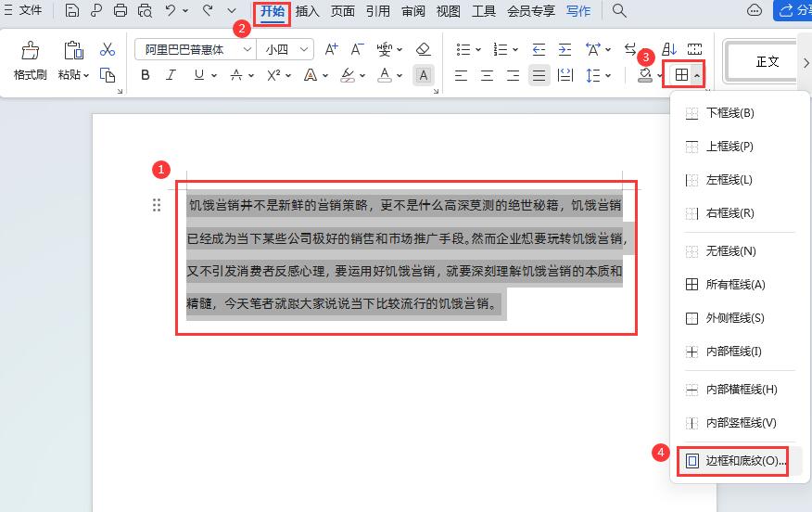This screenshot has width=812, height=512.
Task: Open the font dialog launcher arrow
Action: point(436,91)
